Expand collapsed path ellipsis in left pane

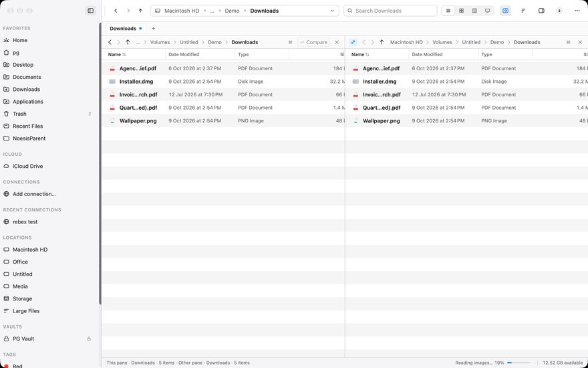point(138,42)
